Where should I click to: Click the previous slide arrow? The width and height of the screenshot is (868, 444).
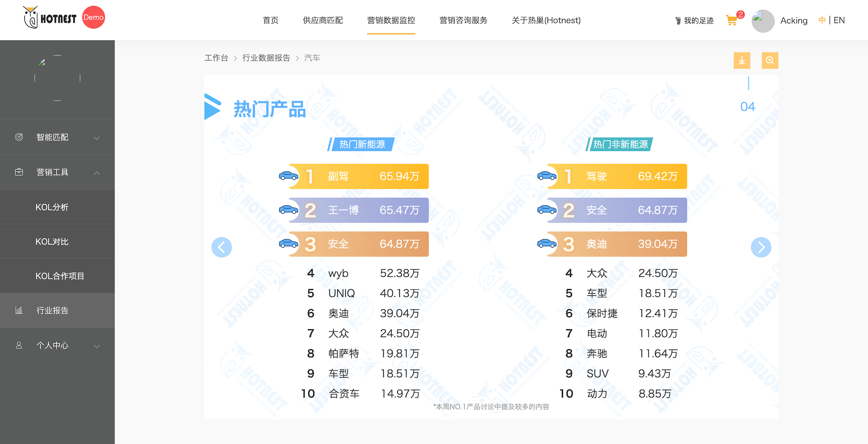coord(222,247)
